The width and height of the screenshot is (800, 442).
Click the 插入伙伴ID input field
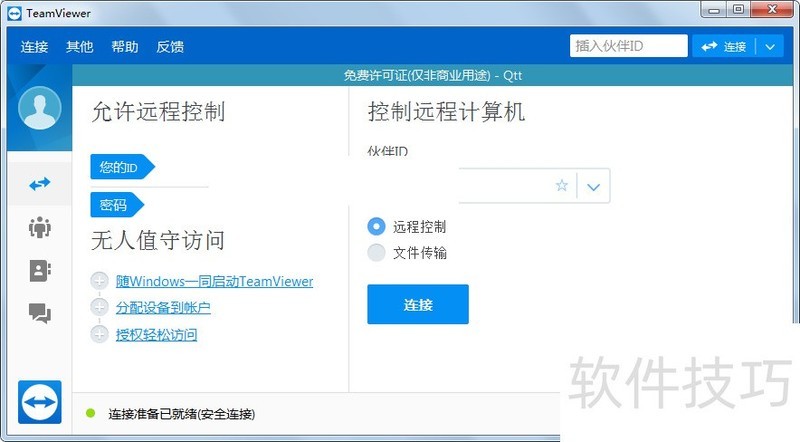coord(629,46)
